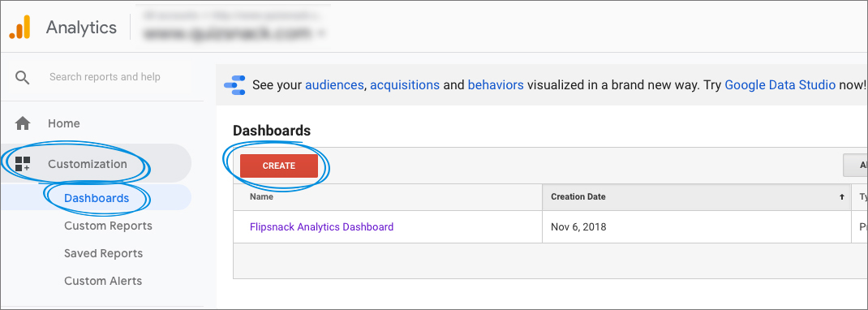Click the Customization grid icon
Image resolution: width=868 pixels, height=310 pixels.
tap(23, 164)
